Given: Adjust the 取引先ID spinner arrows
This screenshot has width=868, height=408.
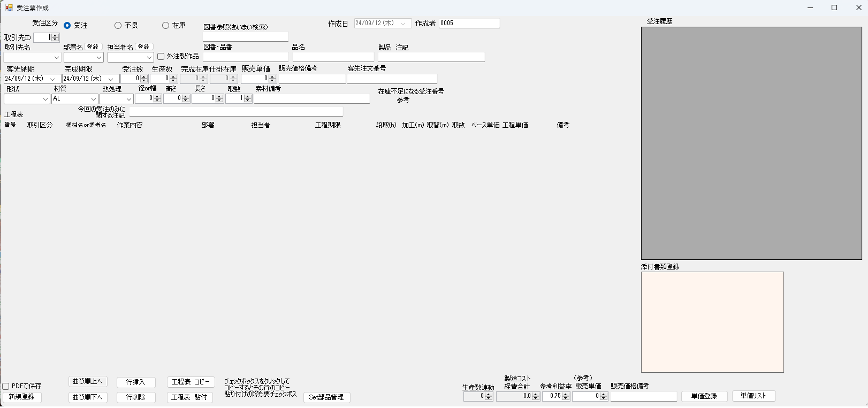Looking at the screenshot, I should pos(55,37).
